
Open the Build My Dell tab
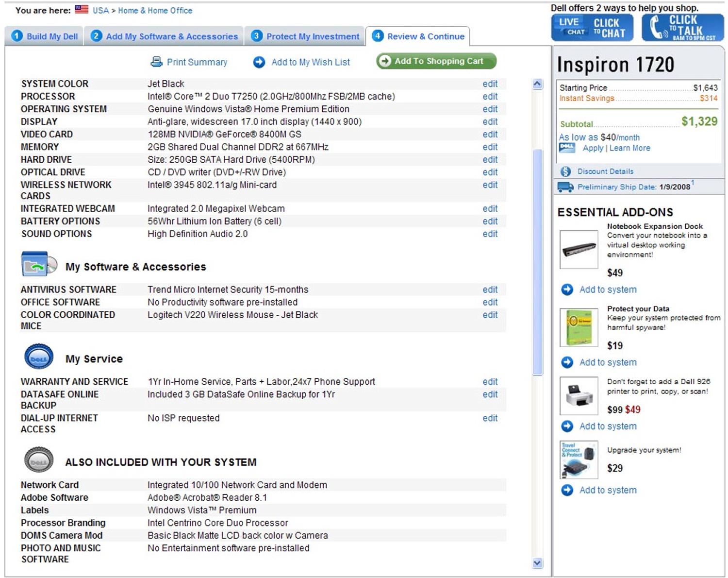pyautogui.click(x=44, y=36)
